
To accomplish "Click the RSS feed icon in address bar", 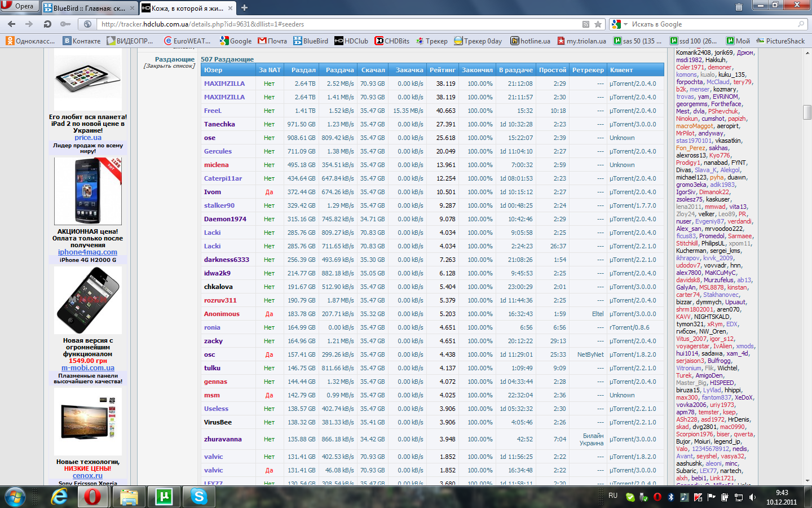I will point(586,24).
